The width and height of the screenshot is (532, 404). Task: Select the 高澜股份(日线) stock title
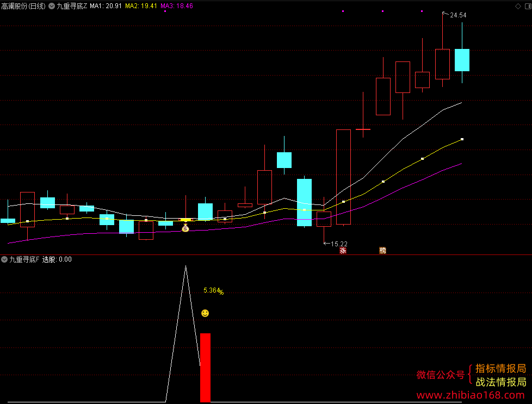click(23, 6)
